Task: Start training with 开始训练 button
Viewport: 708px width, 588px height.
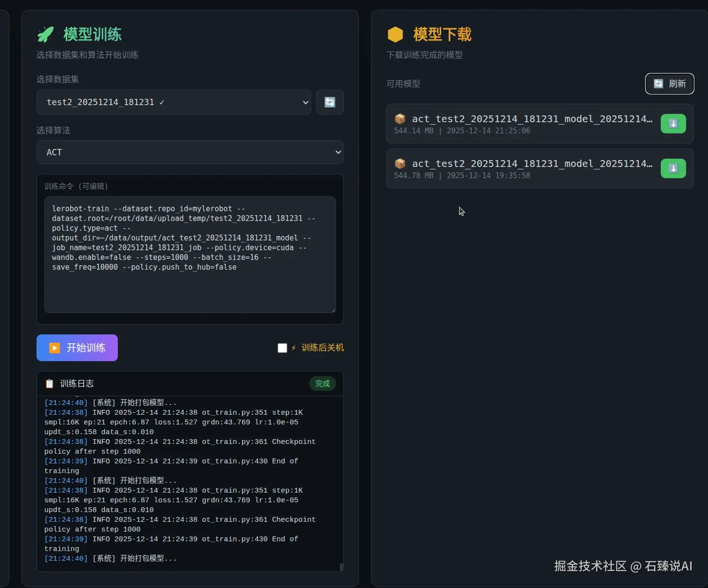Action: 77,348
